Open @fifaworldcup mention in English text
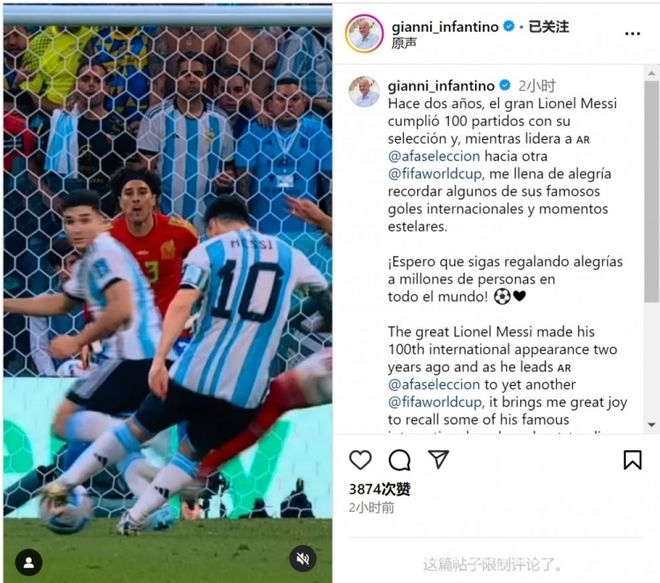This screenshot has width=660, height=583. [x=434, y=402]
